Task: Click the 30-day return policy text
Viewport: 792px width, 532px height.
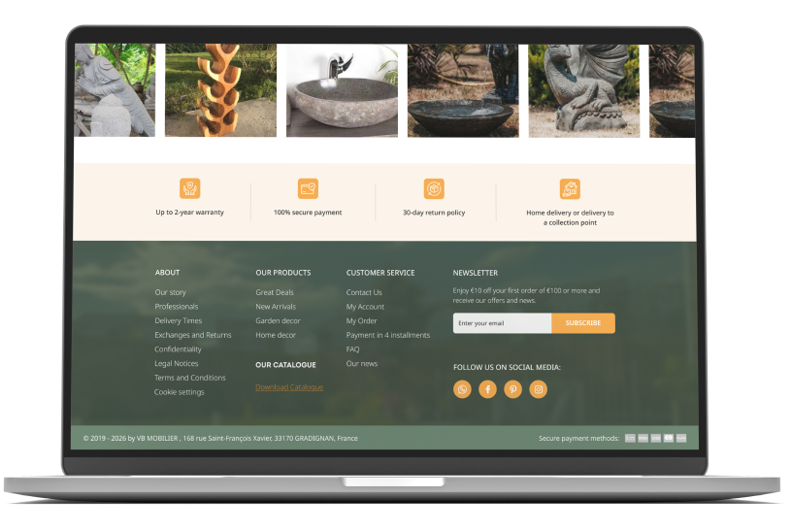Action: pyautogui.click(x=434, y=213)
